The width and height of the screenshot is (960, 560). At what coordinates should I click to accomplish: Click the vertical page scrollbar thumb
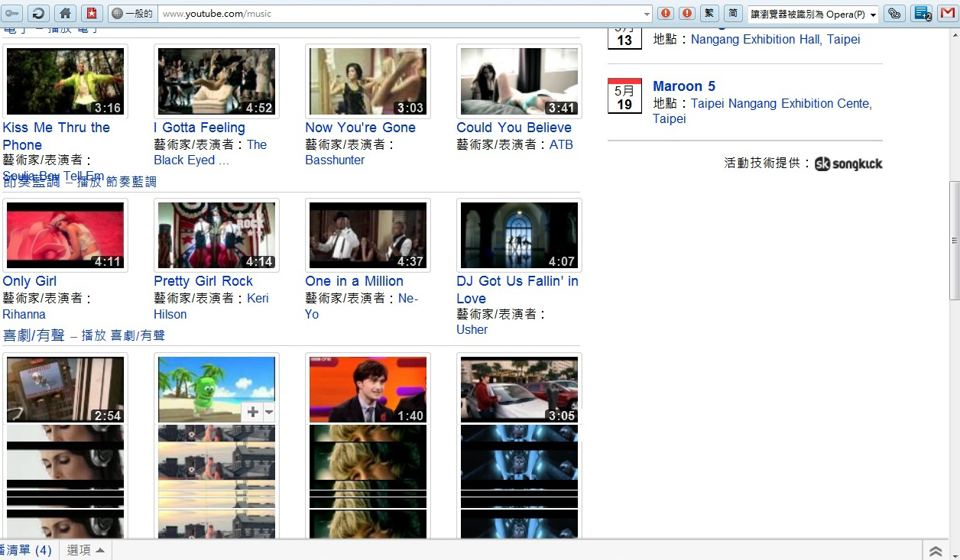pos(954,241)
